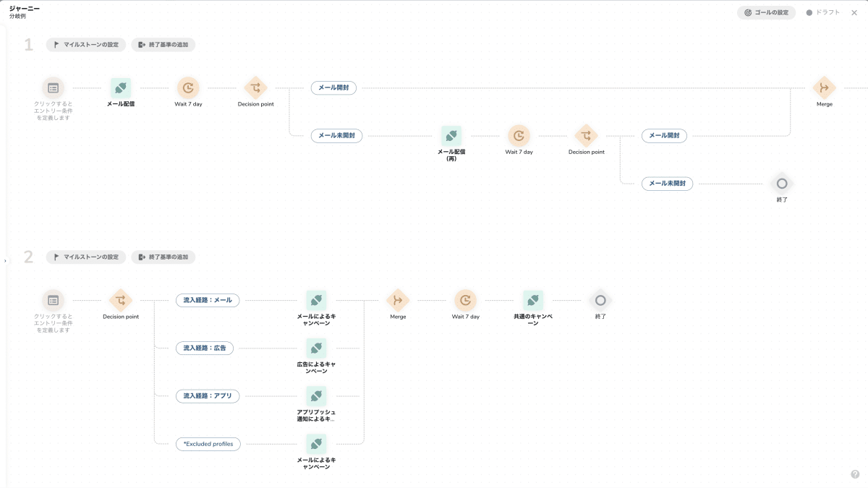Select the メール配信（再） resend campaign node

point(451,135)
